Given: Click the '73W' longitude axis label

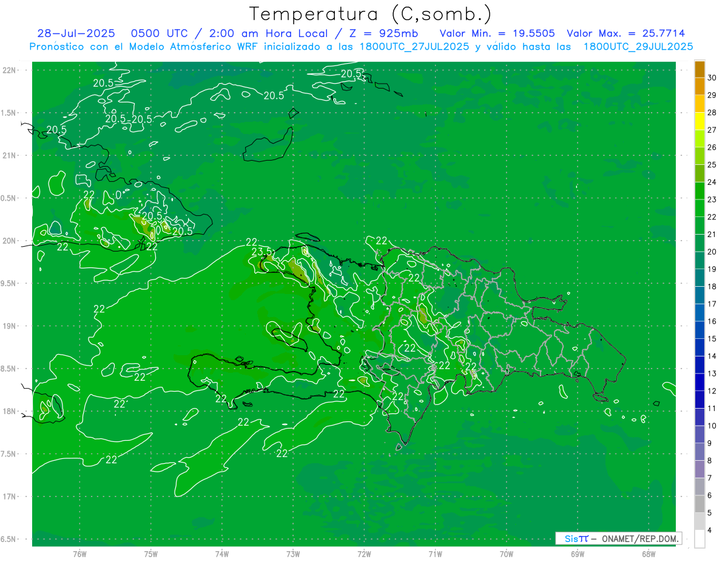Looking at the screenshot, I should tap(293, 554).
